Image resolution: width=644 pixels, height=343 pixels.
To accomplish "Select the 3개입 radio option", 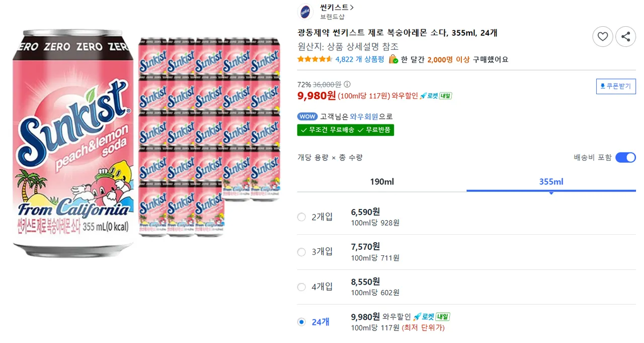I will [301, 252].
